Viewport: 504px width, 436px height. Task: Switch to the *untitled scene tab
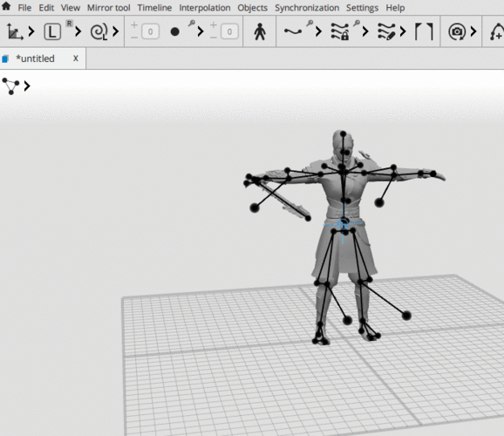[36, 58]
